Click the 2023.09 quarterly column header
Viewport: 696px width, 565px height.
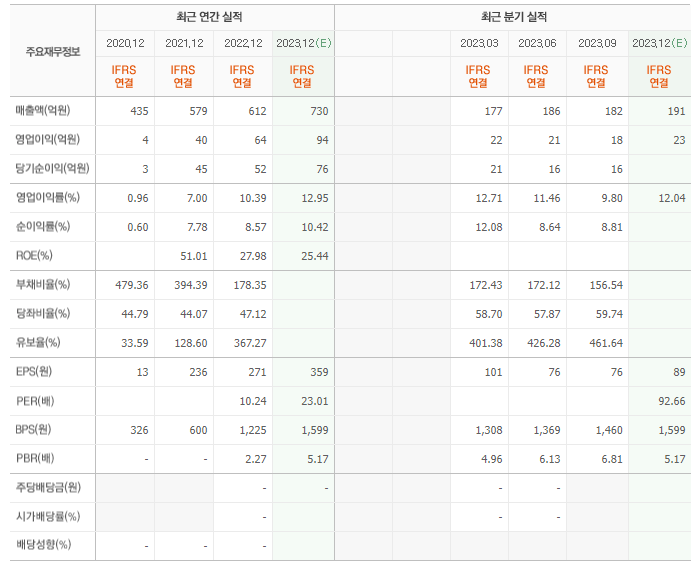click(x=597, y=43)
